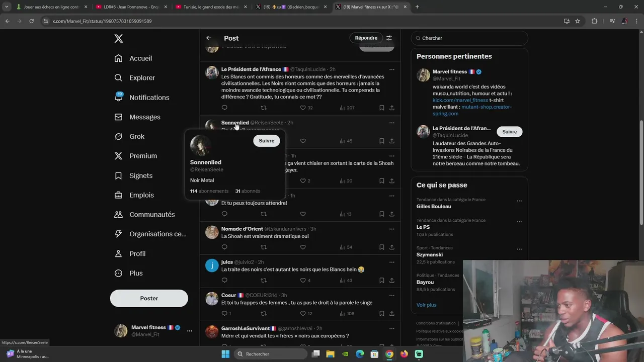Like Nomade d'Orient reply
Screen dimensions: 644x362
pos(303,247)
